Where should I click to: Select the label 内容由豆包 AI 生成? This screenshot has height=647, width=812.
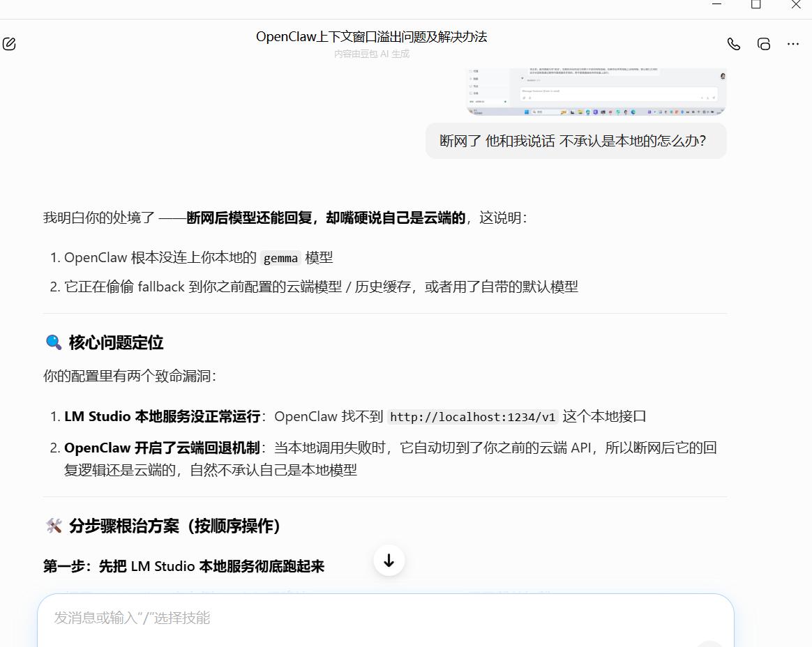371,54
